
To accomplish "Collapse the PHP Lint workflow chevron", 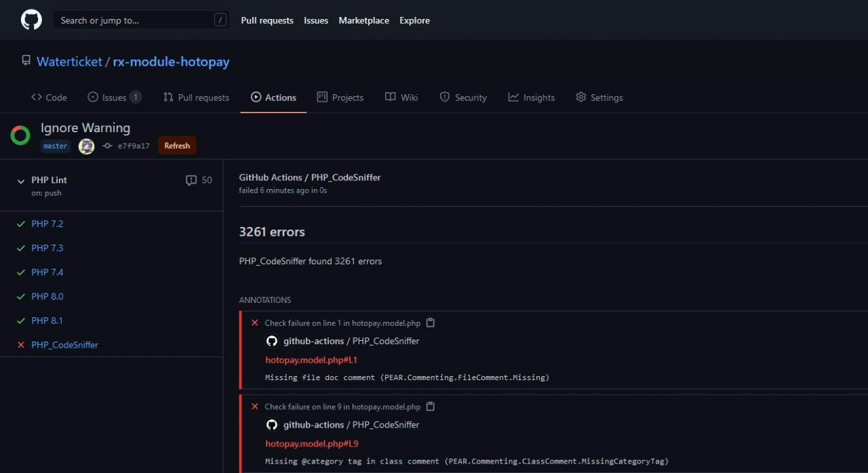I will [x=20, y=181].
